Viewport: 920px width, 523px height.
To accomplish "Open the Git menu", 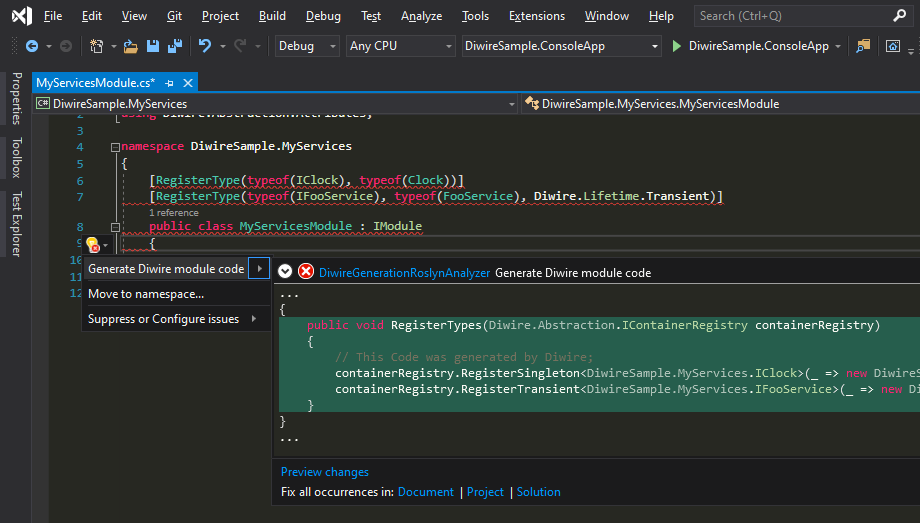I will (x=174, y=16).
